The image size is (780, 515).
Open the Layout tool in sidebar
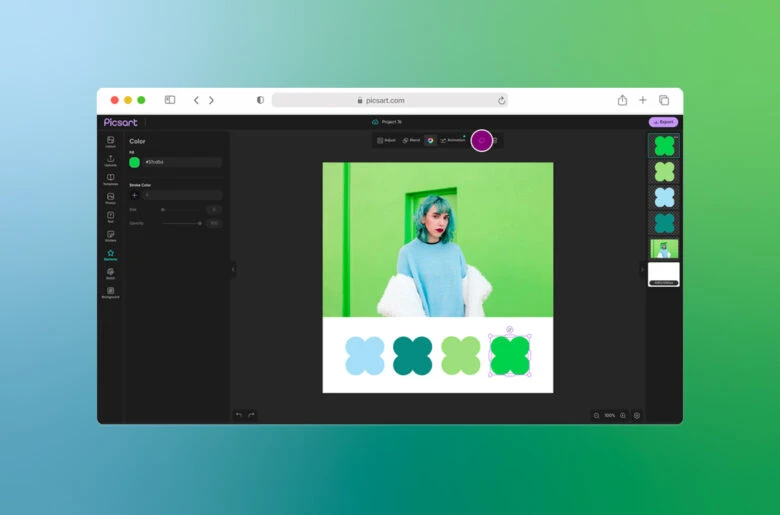(110, 142)
